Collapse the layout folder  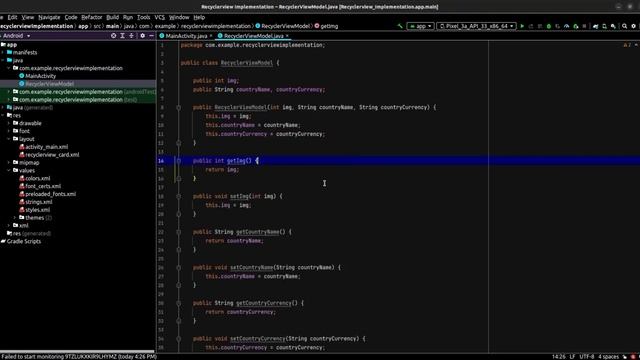9,139
